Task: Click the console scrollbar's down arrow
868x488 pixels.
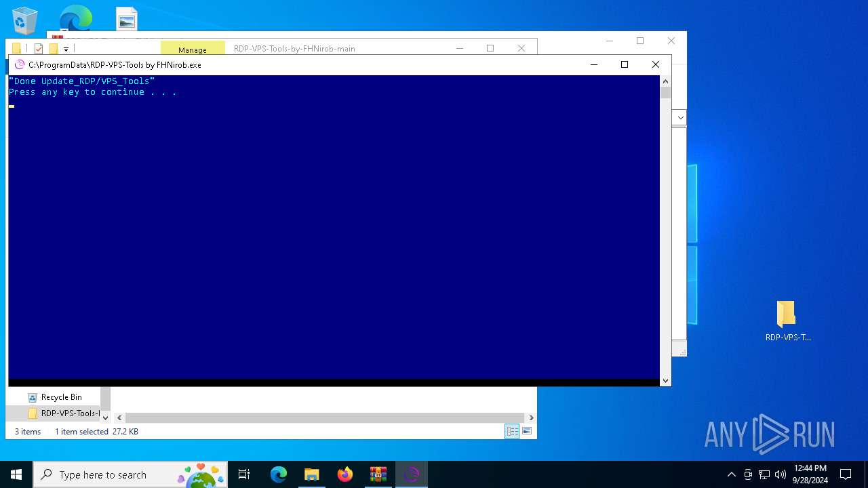Action: 665,381
